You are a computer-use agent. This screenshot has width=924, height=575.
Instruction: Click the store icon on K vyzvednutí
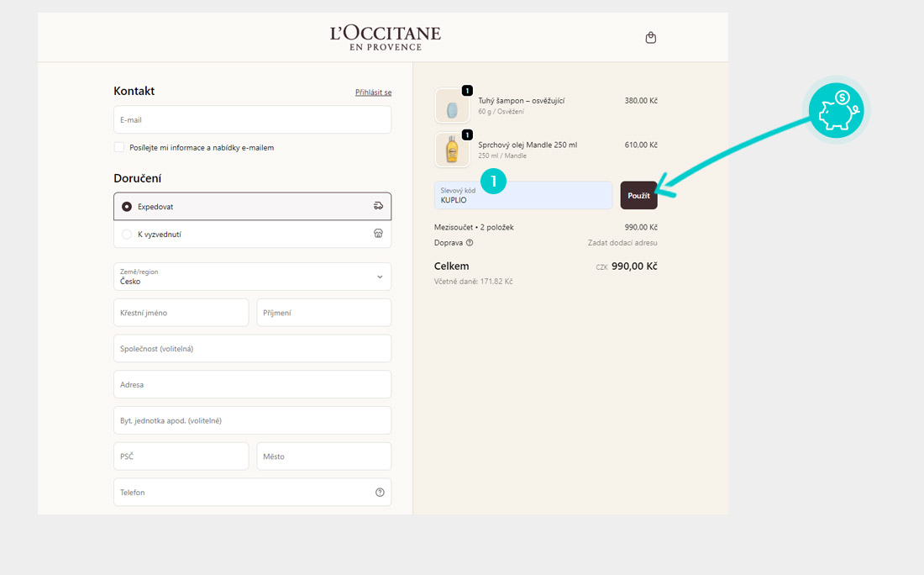point(378,235)
